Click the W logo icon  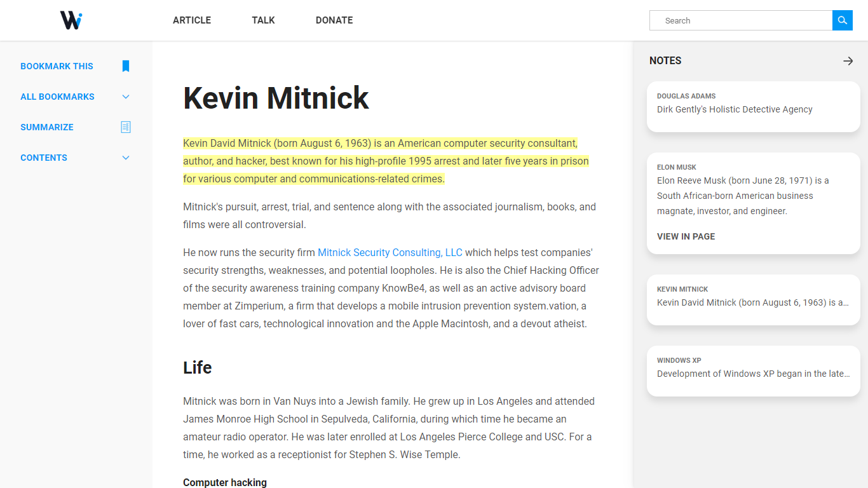point(71,20)
